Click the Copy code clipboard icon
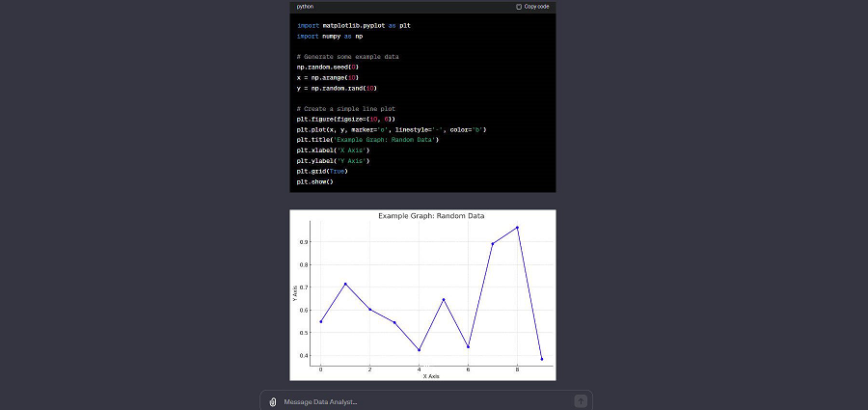Image resolution: width=868 pixels, height=410 pixels. pos(519,7)
